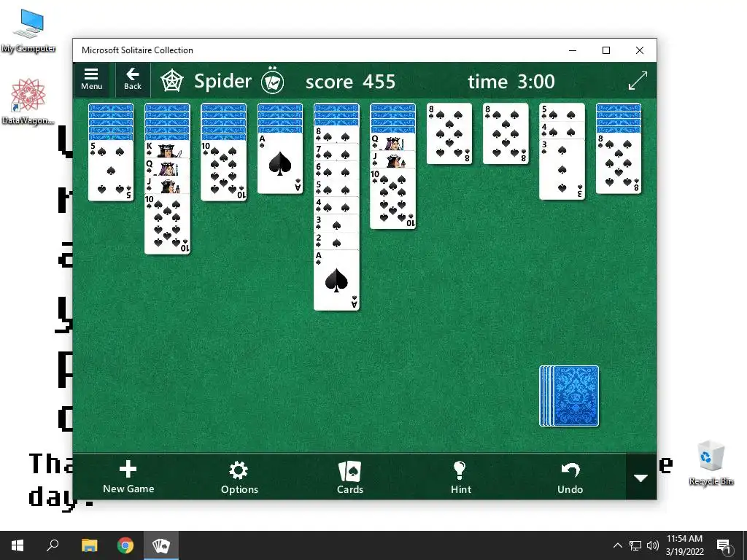Select the 5 of spades in the first column
The width and height of the screenshot is (747, 560).
click(x=111, y=171)
